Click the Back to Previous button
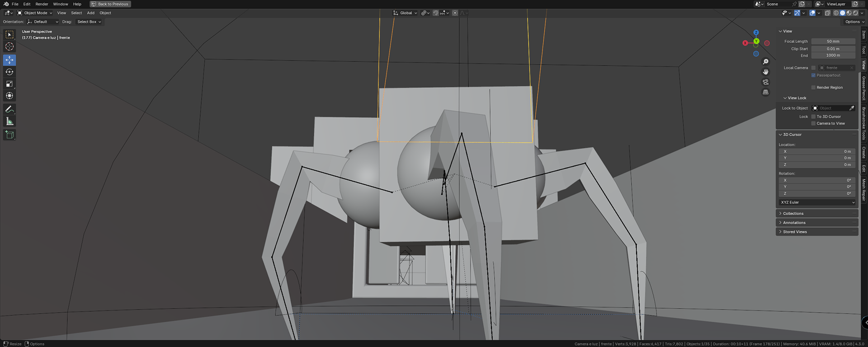Viewport: 868px width, 347px height. (110, 4)
